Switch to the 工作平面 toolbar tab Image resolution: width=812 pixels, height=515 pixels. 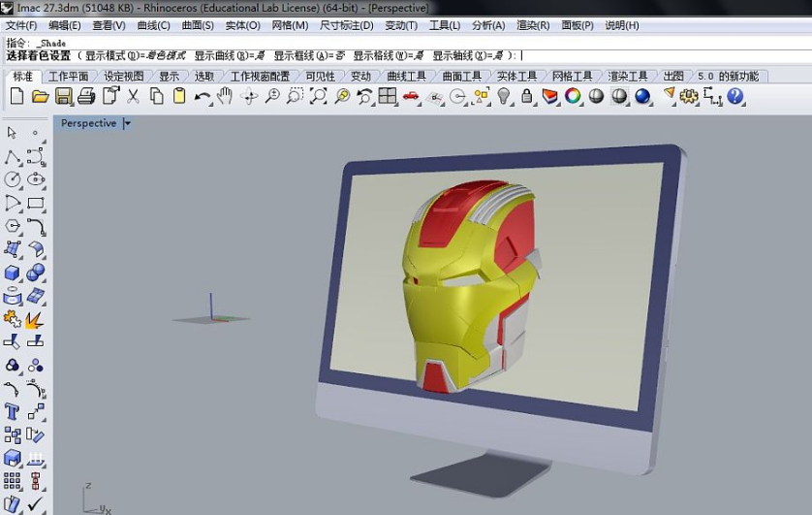coord(69,77)
